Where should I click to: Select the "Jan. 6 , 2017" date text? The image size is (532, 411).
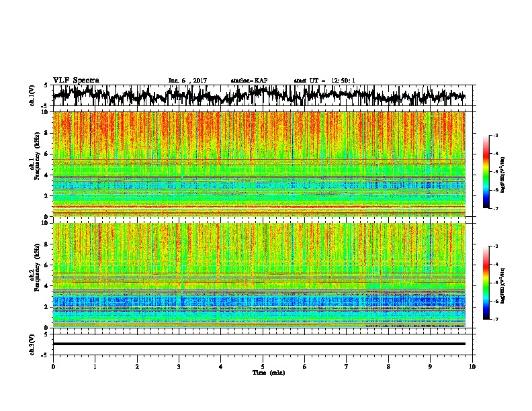(187, 81)
